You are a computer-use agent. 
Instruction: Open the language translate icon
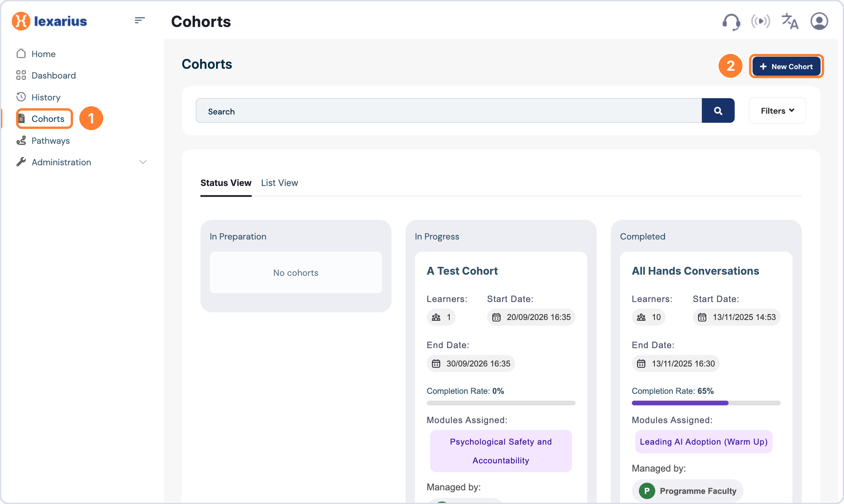[x=790, y=21]
